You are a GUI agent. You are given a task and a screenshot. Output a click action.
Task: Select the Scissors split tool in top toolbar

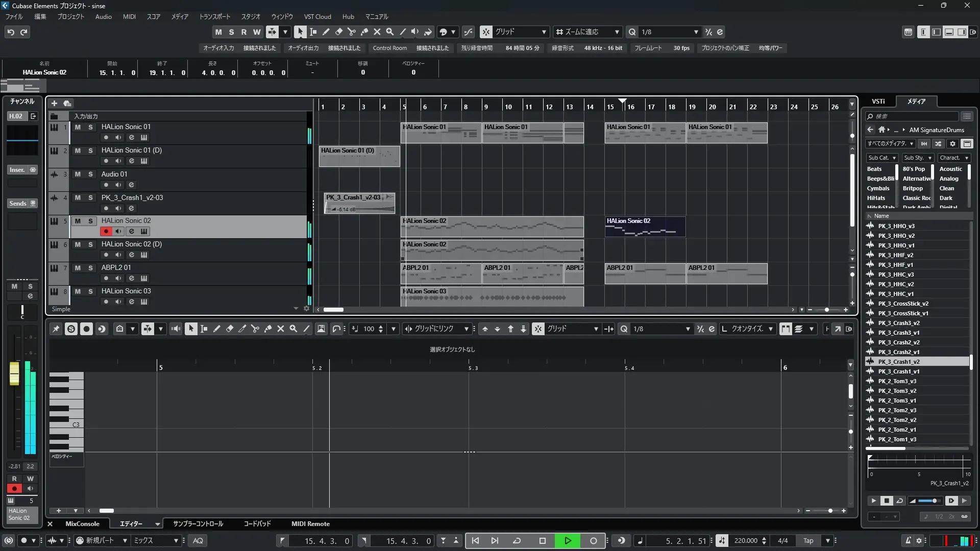352,32
